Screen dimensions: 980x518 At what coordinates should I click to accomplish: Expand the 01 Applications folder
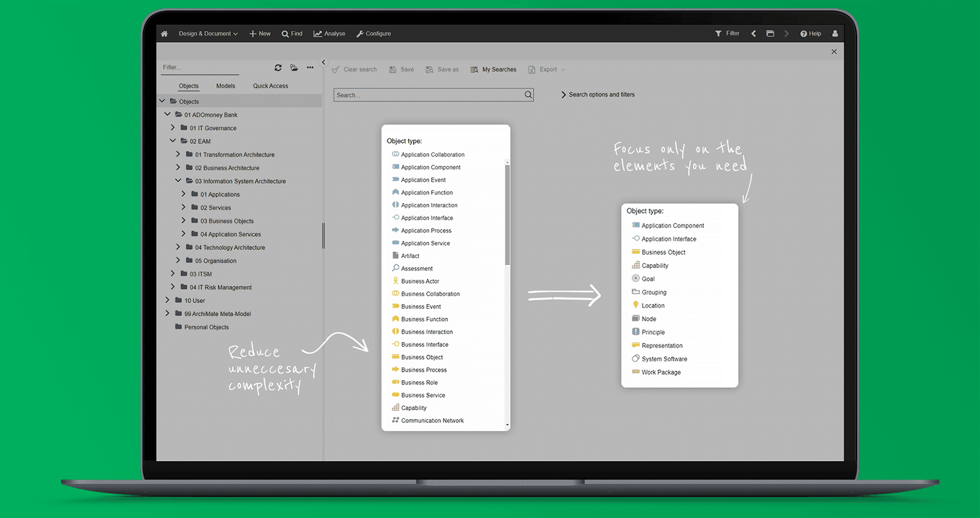[184, 194]
